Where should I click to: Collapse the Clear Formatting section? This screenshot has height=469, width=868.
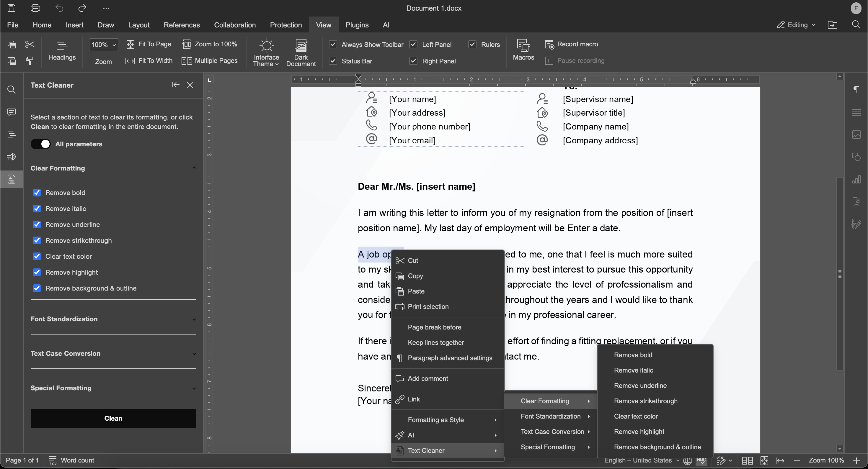coord(194,167)
